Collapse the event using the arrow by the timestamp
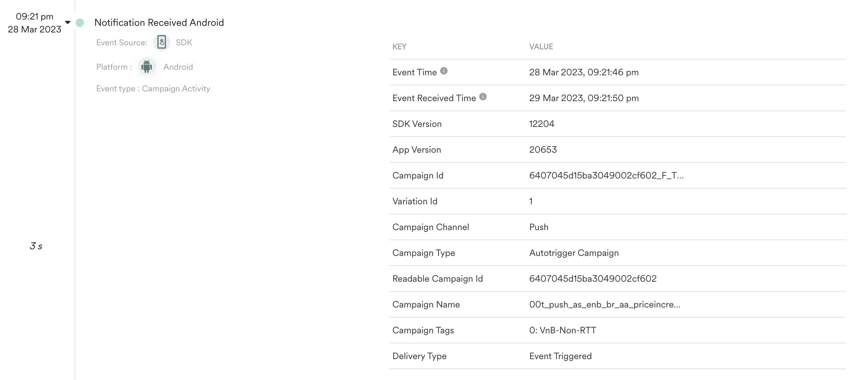The width and height of the screenshot is (868, 380). pyautogui.click(x=68, y=22)
